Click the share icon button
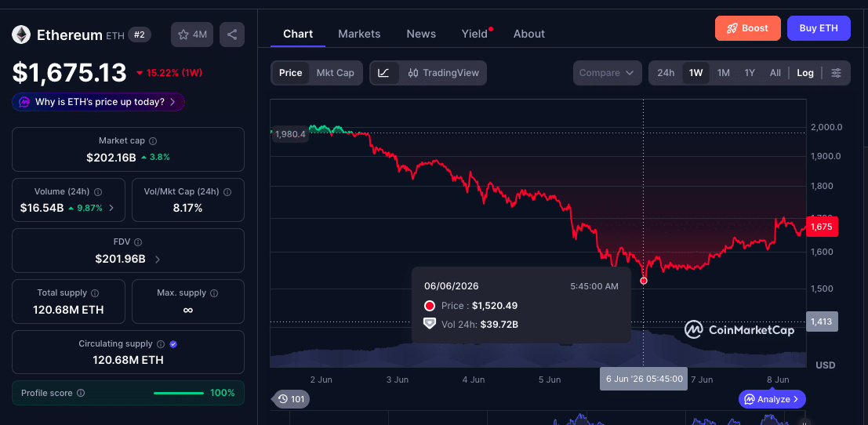The height and width of the screenshot is (425, 868). [x=232, y=35]
